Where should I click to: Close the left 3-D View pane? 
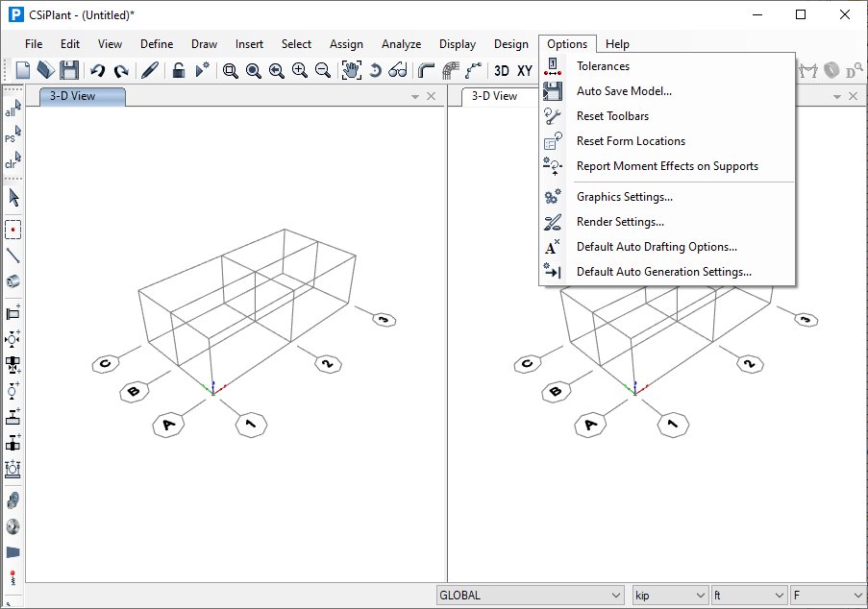432,96
